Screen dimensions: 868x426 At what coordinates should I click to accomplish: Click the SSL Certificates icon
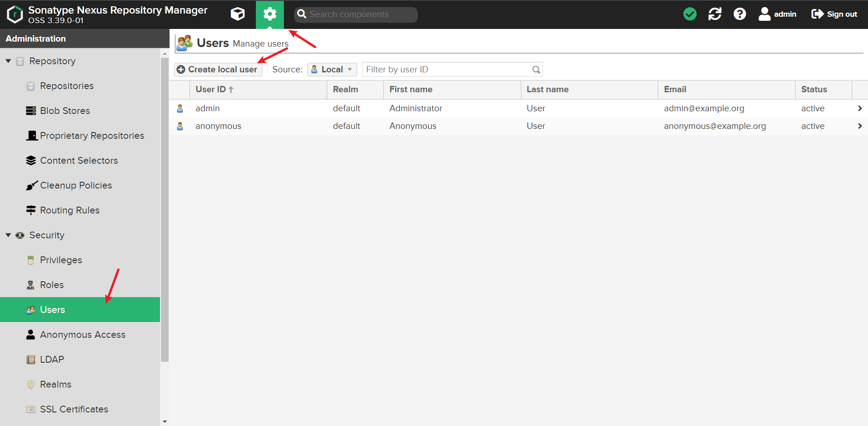click(x=31, y=409)
